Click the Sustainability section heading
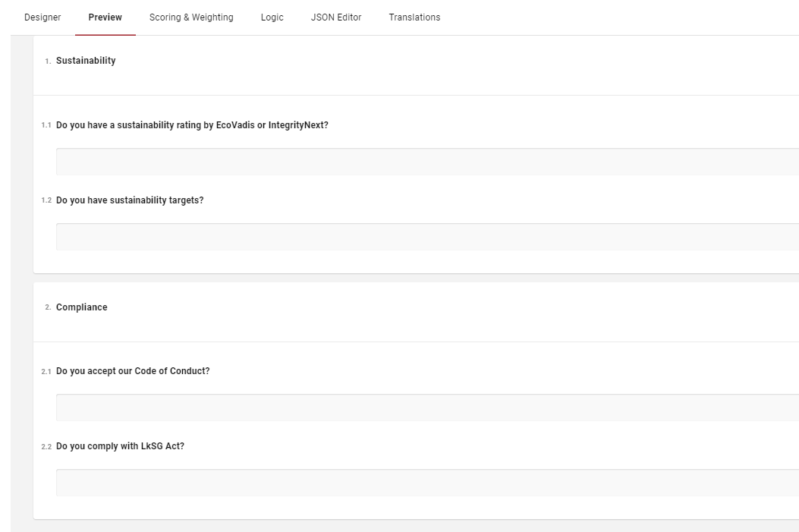The image size is (799, 532). 86,61
